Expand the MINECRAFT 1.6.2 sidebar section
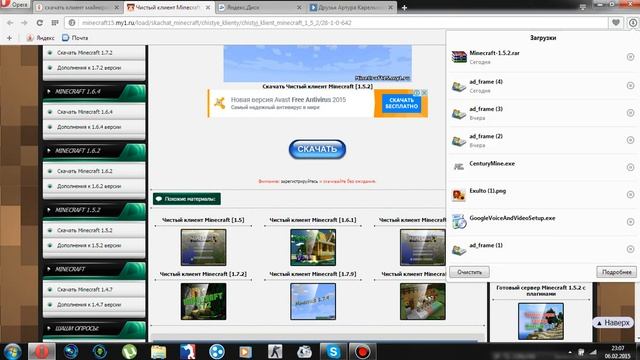 tap(94, 151)
